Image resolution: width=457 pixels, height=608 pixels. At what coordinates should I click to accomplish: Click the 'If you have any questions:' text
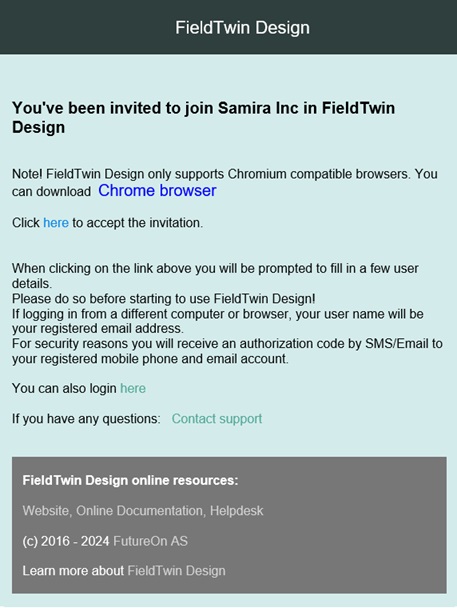point(86,419)
